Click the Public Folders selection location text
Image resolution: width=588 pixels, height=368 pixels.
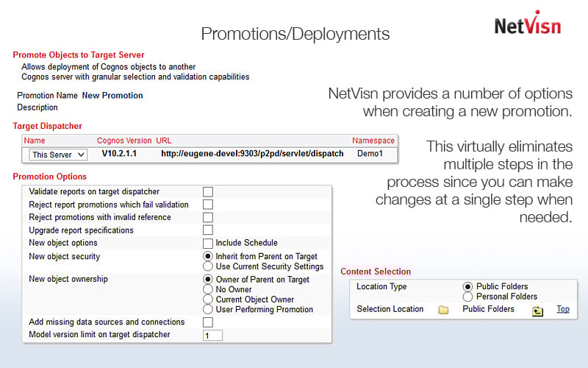click(488, 309)
